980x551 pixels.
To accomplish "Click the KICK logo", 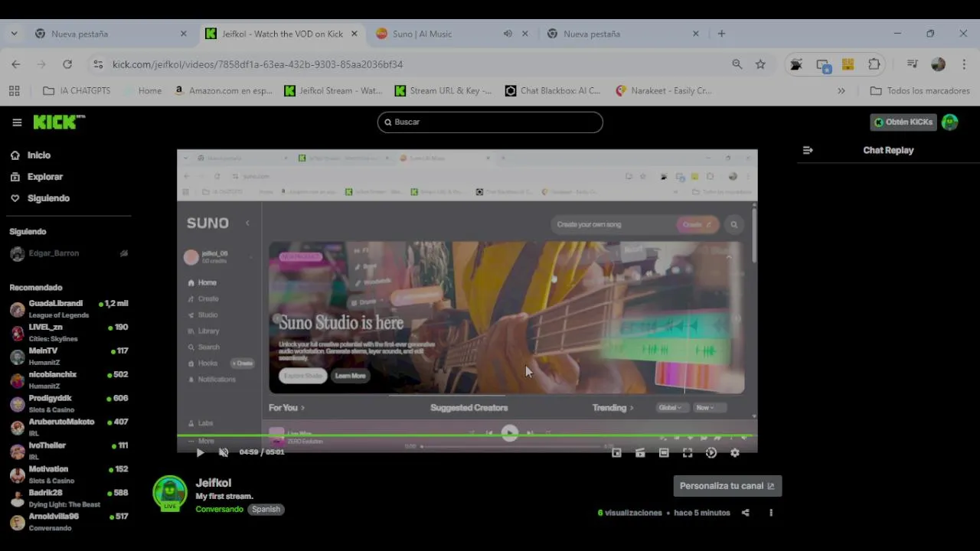I will [59, 122].
